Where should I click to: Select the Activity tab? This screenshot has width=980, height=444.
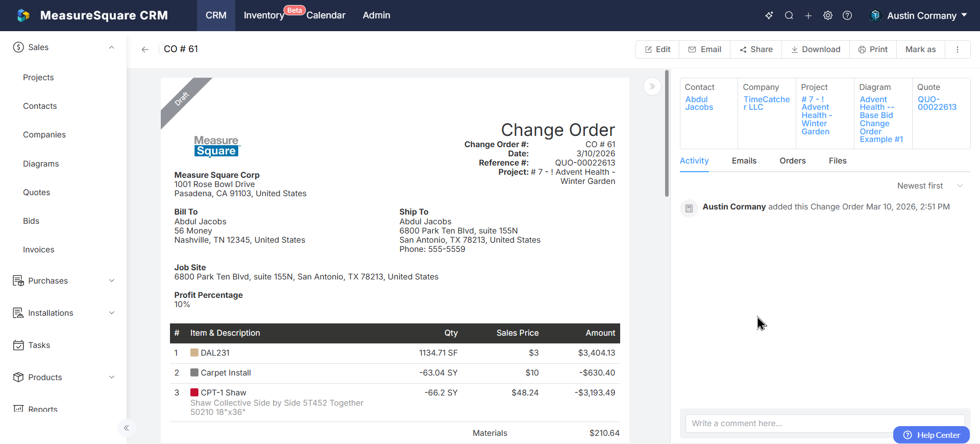coord(694,161)
